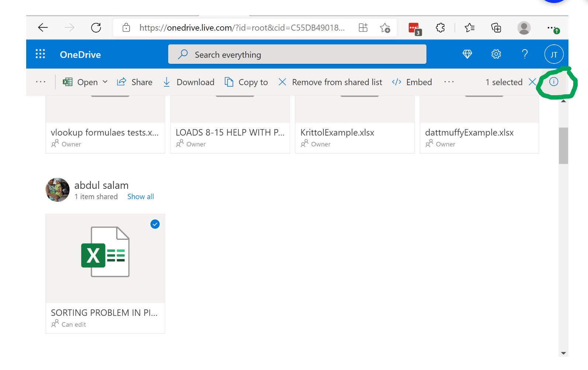The image size is (588, 370).
Task: Expand the Open dropdown chevron
Action: point(105,82)
